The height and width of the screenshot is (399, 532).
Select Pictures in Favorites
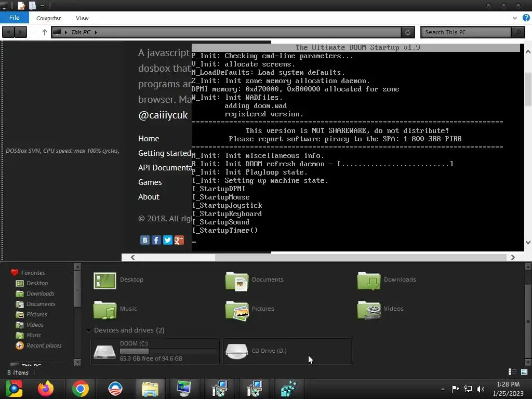pos(32,314)
